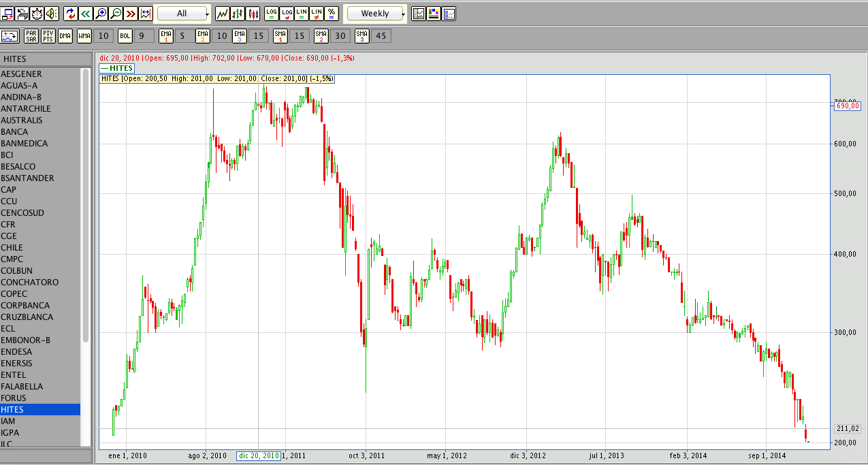Viewport: 868px width, 465px height.
Task: Click the sound speaker icon
Action: [x=52, y=14]
